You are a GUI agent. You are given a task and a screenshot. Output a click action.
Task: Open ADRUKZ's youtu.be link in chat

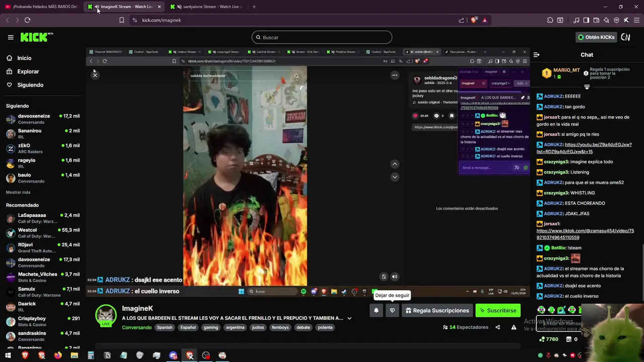pos(584,148)
